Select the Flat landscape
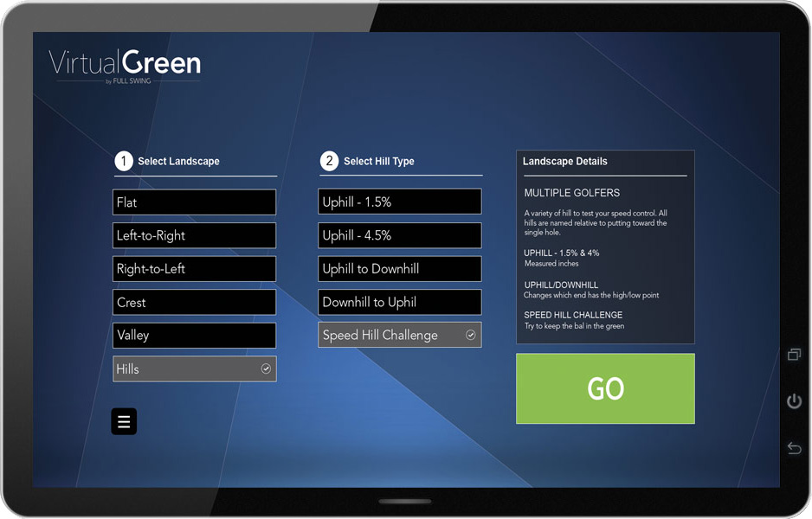 pyautogui.click(x=194, y=202)
